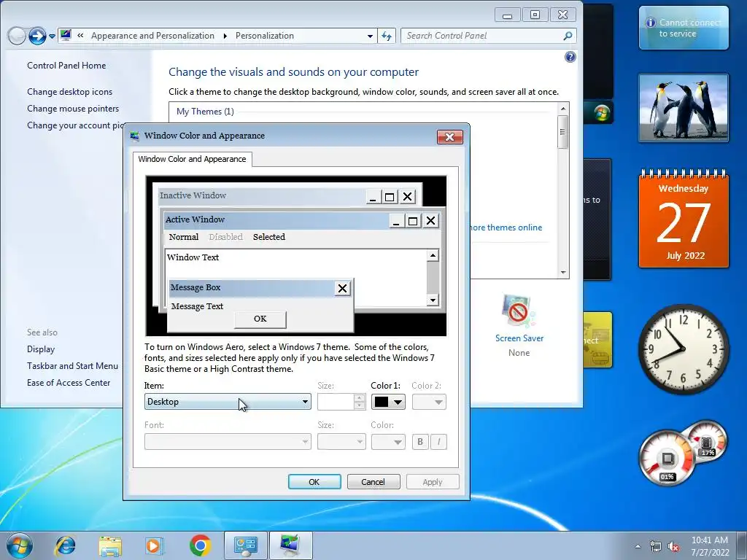Click the Cannot connect to service gadget

click(683, 28)
